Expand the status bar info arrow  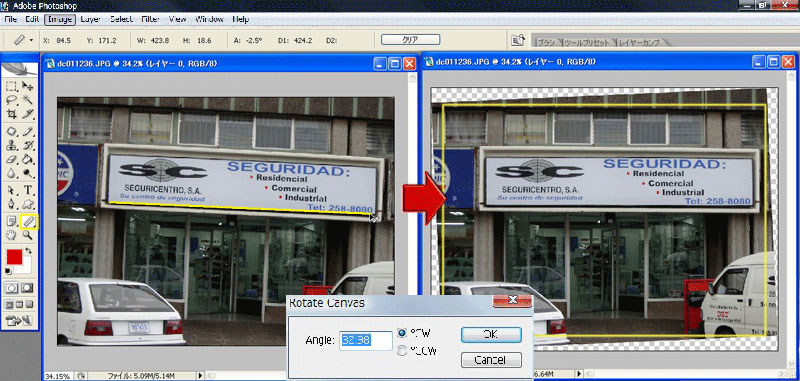coord(201,376)
